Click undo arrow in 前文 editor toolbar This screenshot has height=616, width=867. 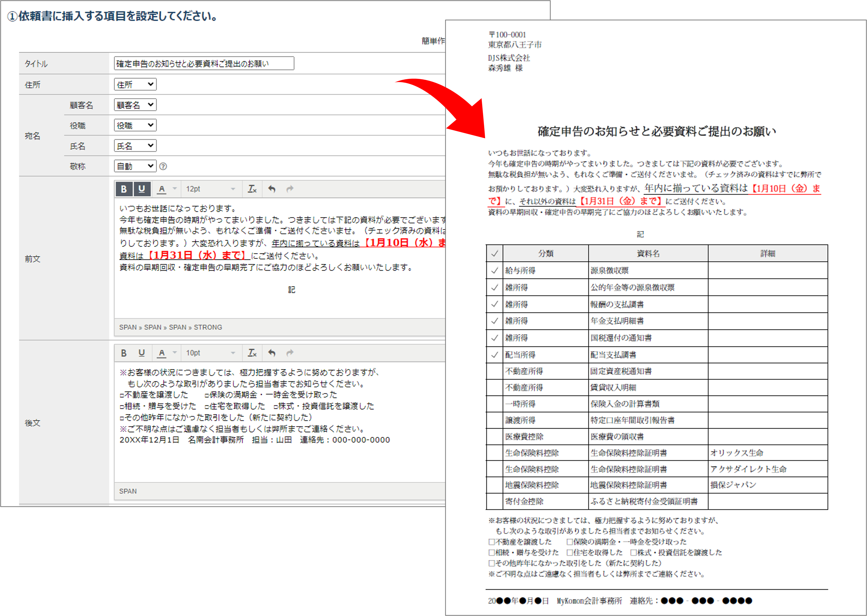[272, 189]
